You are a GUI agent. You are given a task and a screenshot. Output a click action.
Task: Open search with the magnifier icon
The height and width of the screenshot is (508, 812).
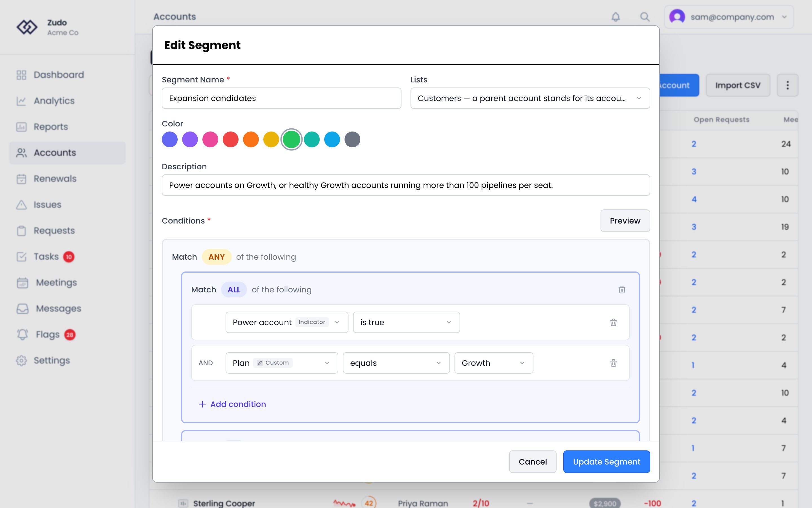[645, 17]
